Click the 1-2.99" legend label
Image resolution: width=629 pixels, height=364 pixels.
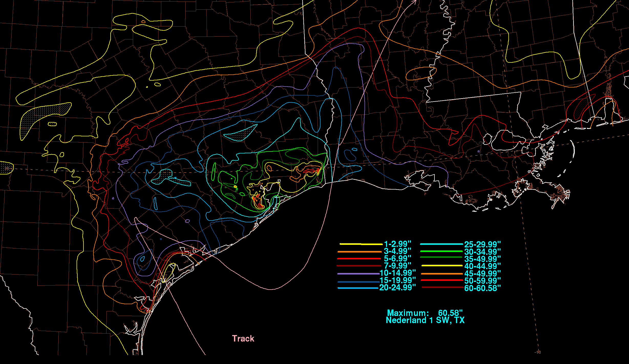pos(398,244)
